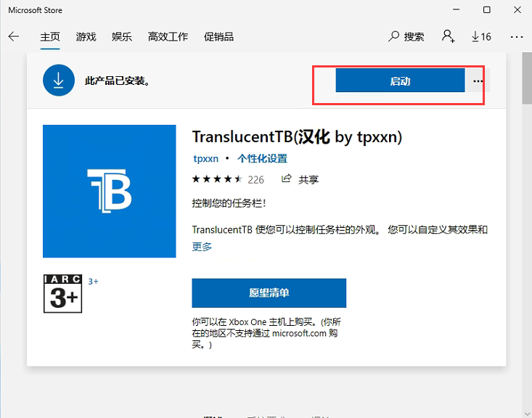532x418 pixels.
Task: Open the top-right See more menu
Action: coord(516,36)
